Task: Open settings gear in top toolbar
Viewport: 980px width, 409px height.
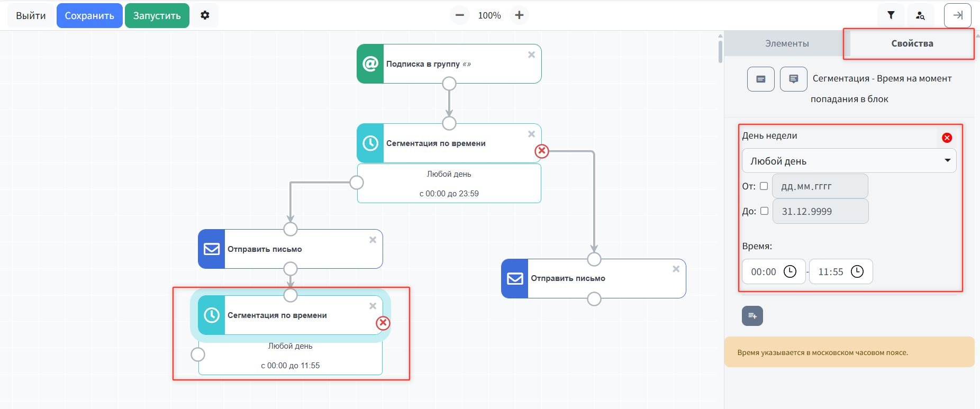Action: pyautogui.click(x=205, y=15)
